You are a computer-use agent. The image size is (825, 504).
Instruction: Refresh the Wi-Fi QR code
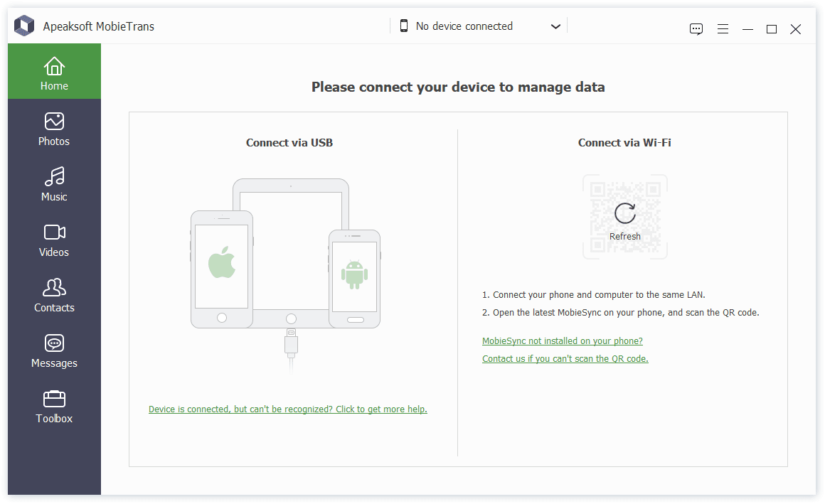625,216
